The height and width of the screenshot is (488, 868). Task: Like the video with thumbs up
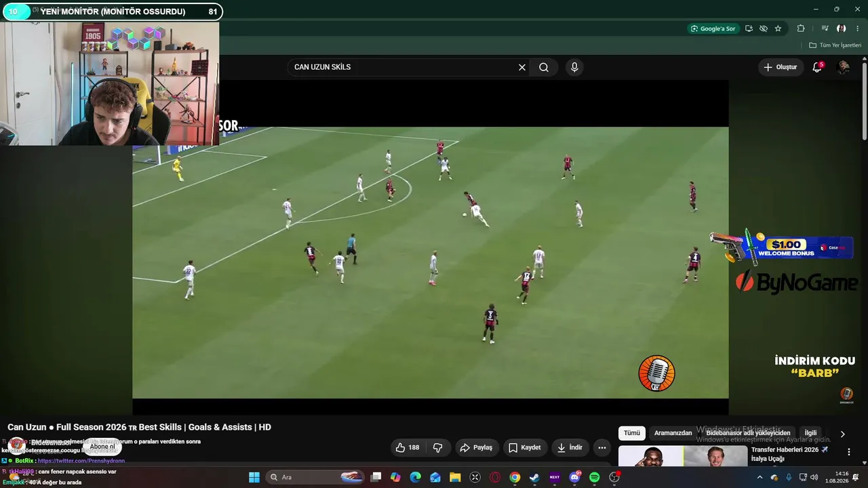click(407, 447)
